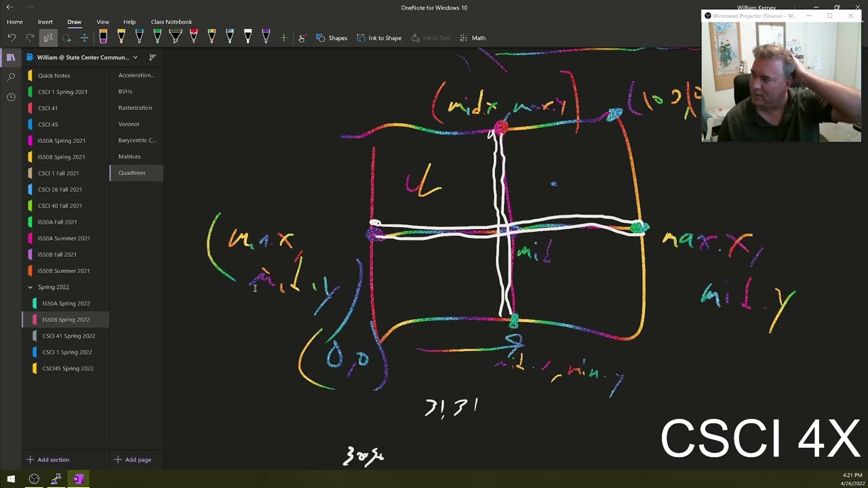Open the BVHs page
868x488 pixels.
[x=136, y=91]
